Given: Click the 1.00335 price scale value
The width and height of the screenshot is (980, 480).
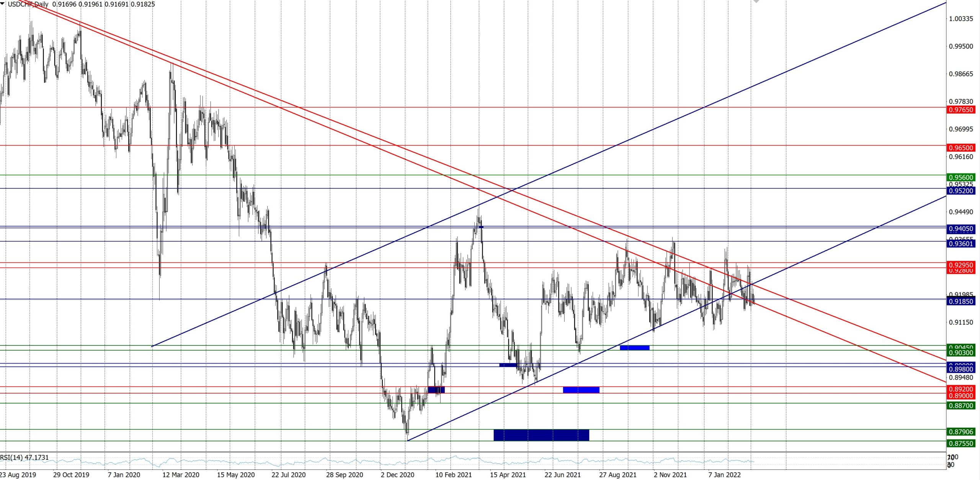Looking at the screenshot, I should [960, 19].
